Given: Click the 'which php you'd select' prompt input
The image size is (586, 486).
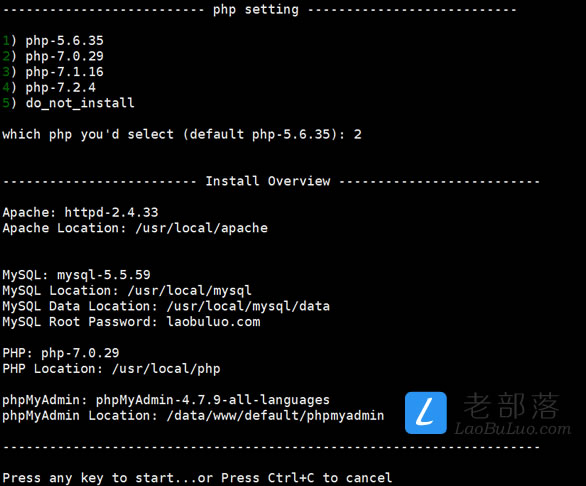Looking at the screenshot, I should (358, 134).
